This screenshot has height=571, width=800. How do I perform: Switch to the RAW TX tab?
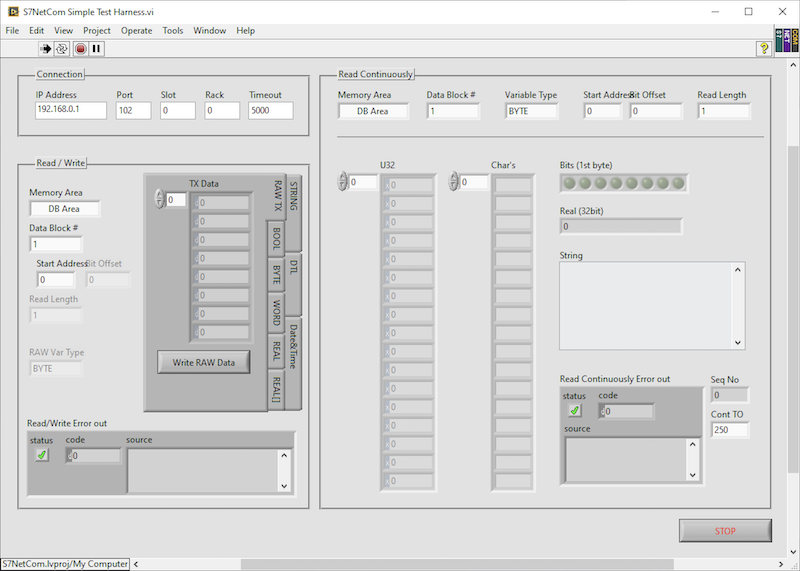click(x=278, y=196)
